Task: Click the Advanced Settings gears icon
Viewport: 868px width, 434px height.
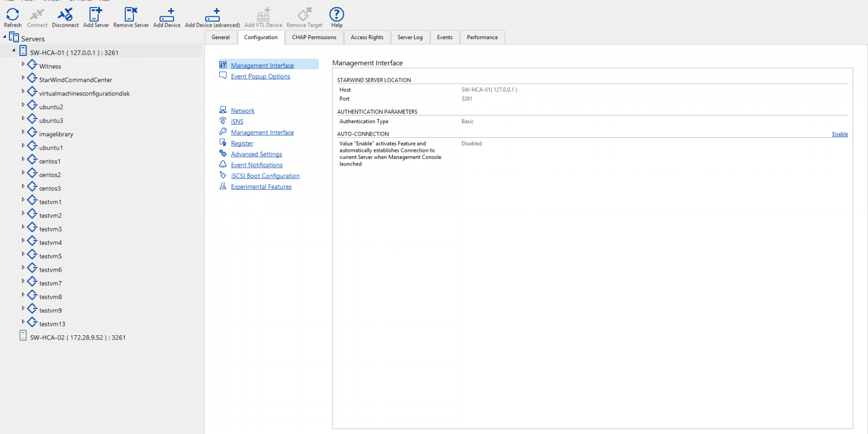Action: (222, 154)
